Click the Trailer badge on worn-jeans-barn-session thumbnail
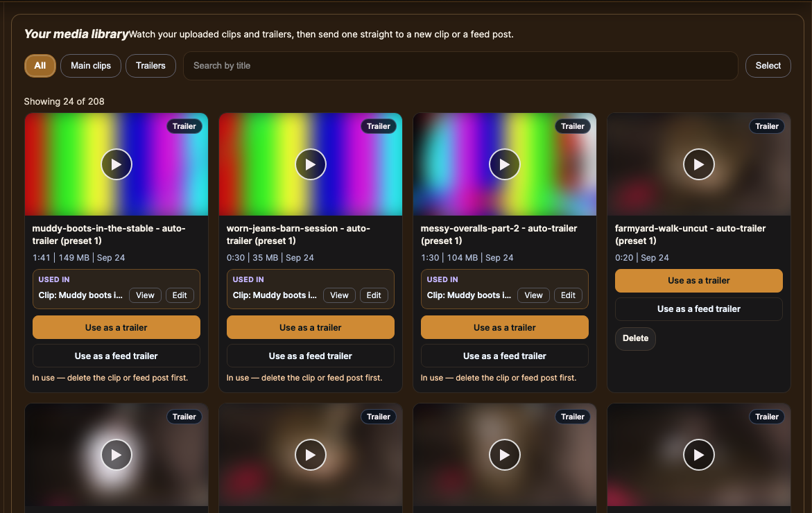812x513 pixels. (379, 126)
